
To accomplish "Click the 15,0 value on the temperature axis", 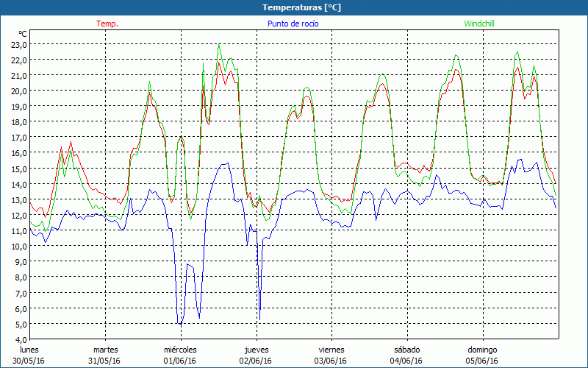I will point(18,169).
